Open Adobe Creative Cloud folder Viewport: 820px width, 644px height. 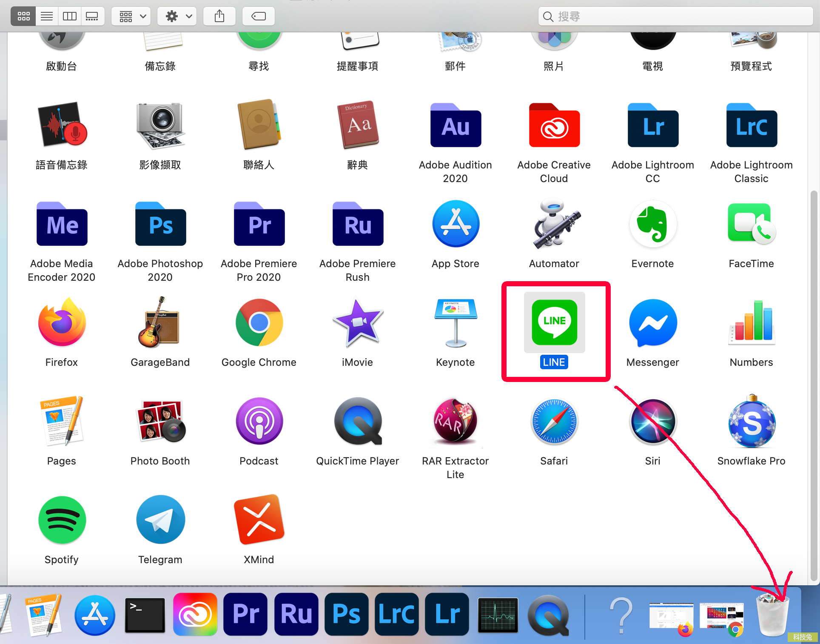[x=554, y=125]
